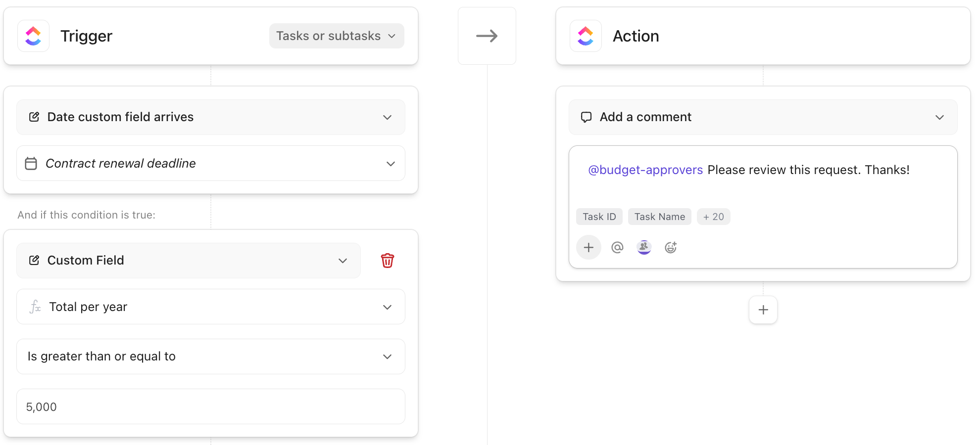Insert the Task ID variable chip
The image size is (980, 445).
(599, 216)
